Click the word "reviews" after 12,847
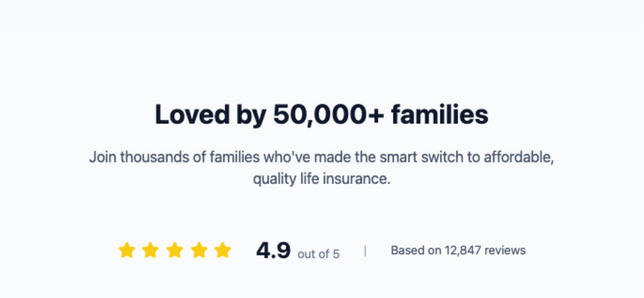This screenshot has width=644, height=298. [505, 251]
